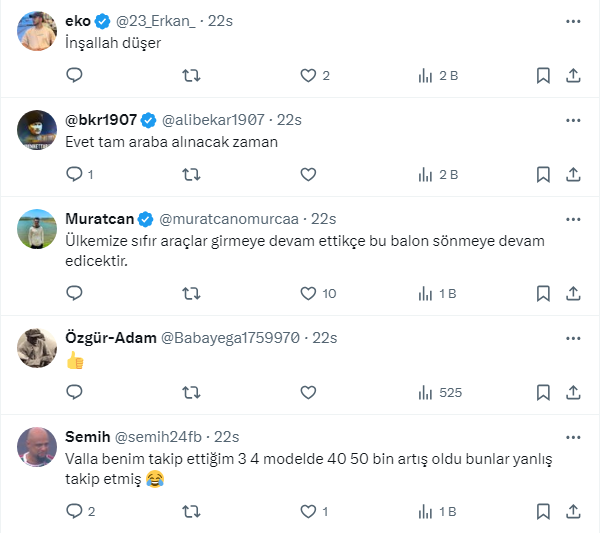
Task: Open eko's profile avatar
Action: point(36,29)
